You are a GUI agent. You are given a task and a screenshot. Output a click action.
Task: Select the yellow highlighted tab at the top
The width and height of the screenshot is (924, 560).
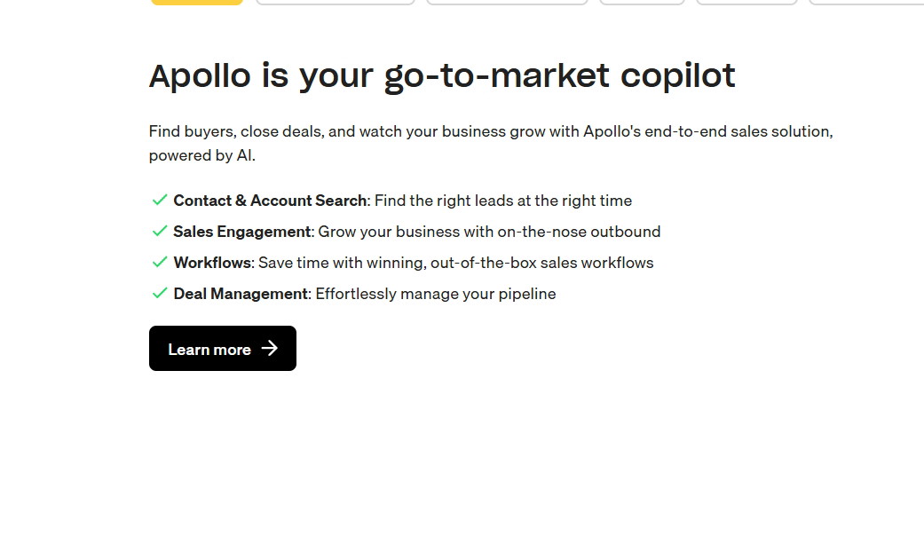(x=197, y=2)
